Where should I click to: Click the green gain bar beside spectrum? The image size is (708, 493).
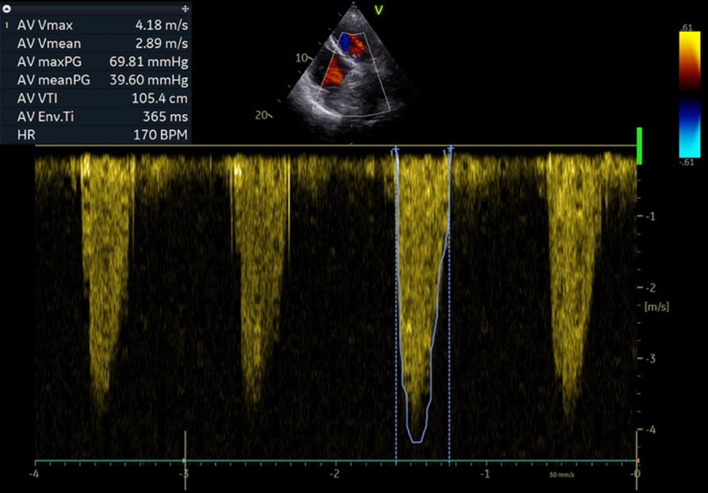click(639, 146)
